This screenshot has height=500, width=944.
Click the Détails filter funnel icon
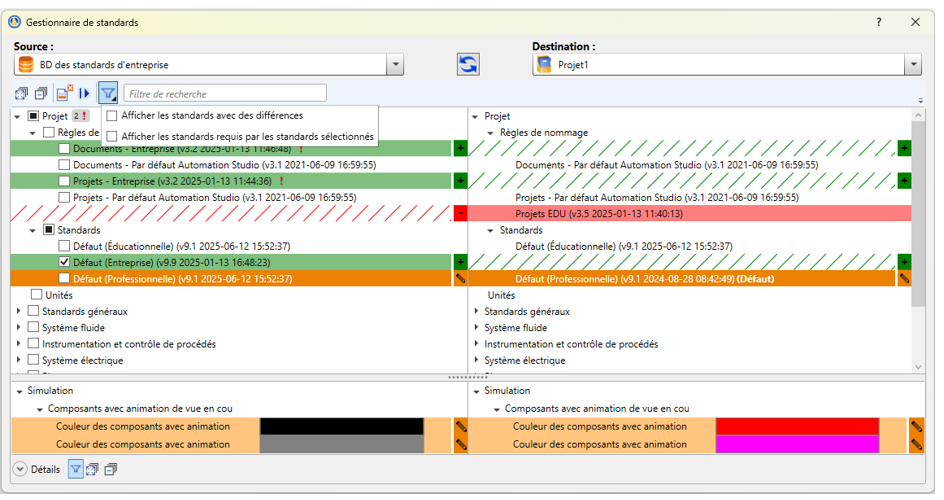[x=75, y=469]
